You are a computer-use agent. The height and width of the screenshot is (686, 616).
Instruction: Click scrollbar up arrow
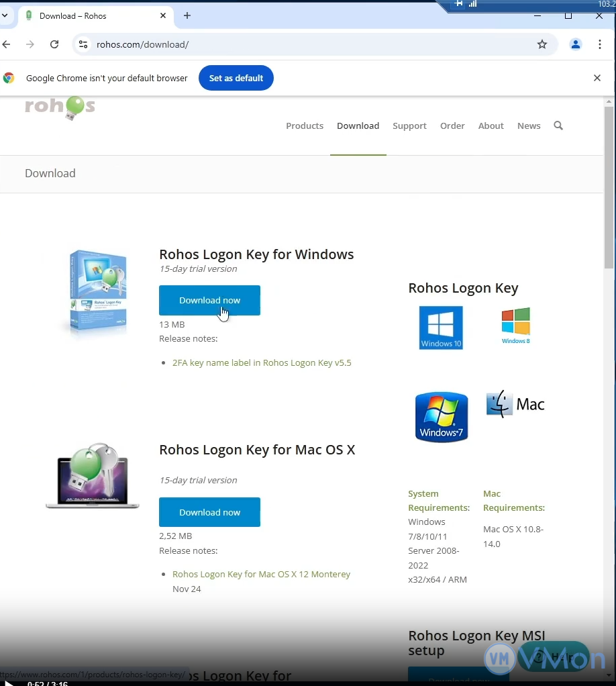pos(609,101)
